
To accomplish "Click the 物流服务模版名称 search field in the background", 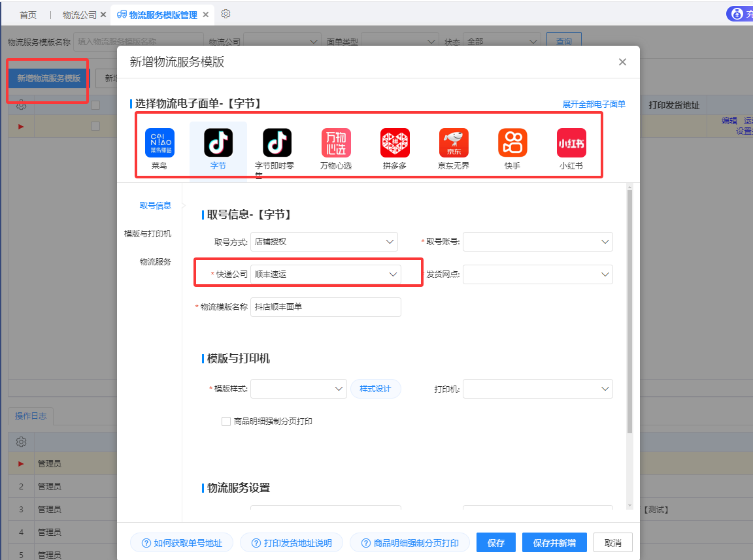I will tap(139, 41).
